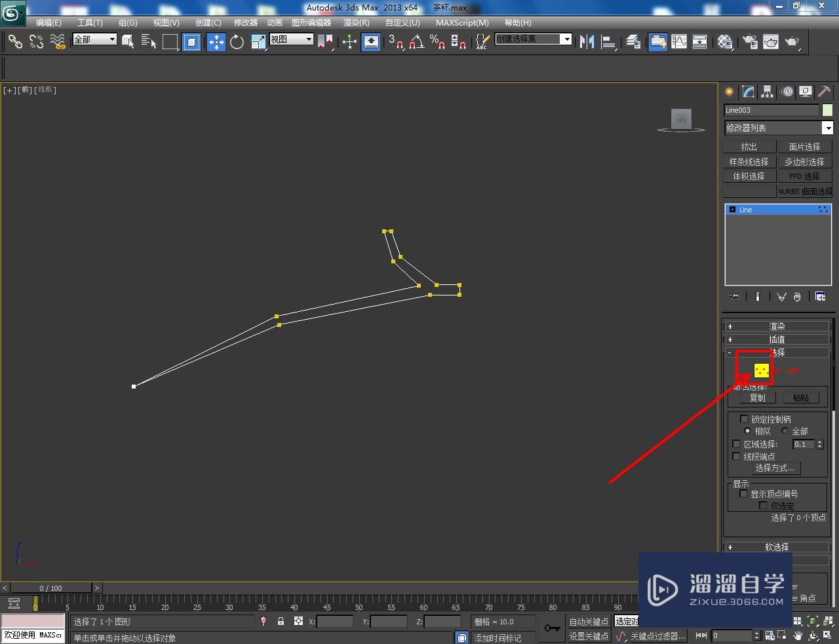Click Make Unique icon below stack
The width and height of the screenshot is (839, 644).
point(781,297)
